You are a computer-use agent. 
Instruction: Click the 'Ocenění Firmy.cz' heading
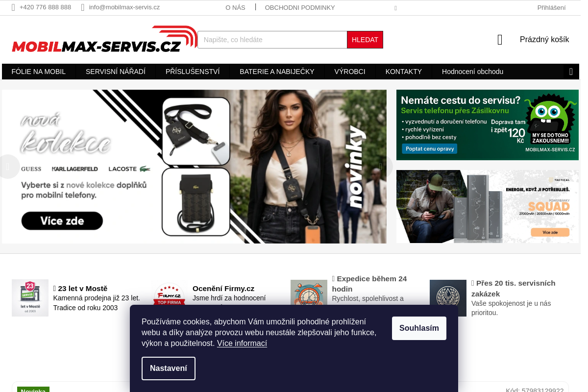point(223,289)
